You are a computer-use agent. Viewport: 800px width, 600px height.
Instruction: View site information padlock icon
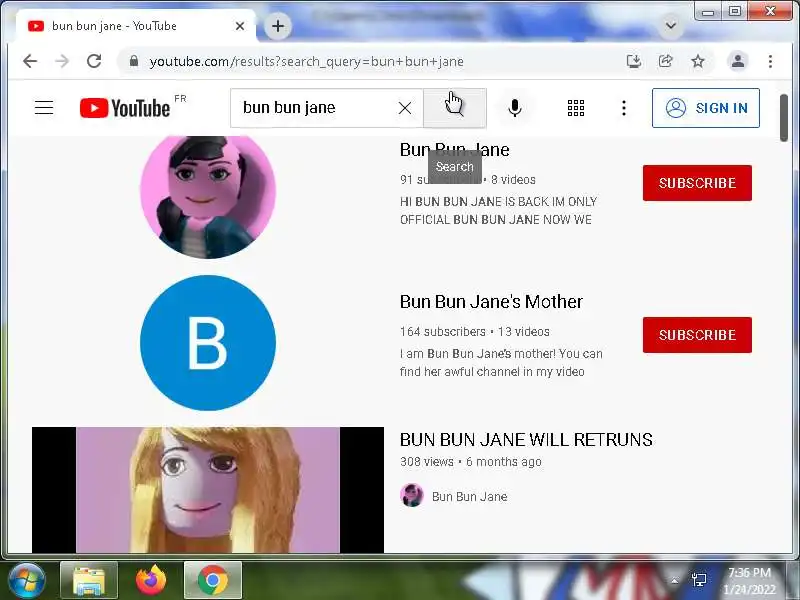coord(134,61)
